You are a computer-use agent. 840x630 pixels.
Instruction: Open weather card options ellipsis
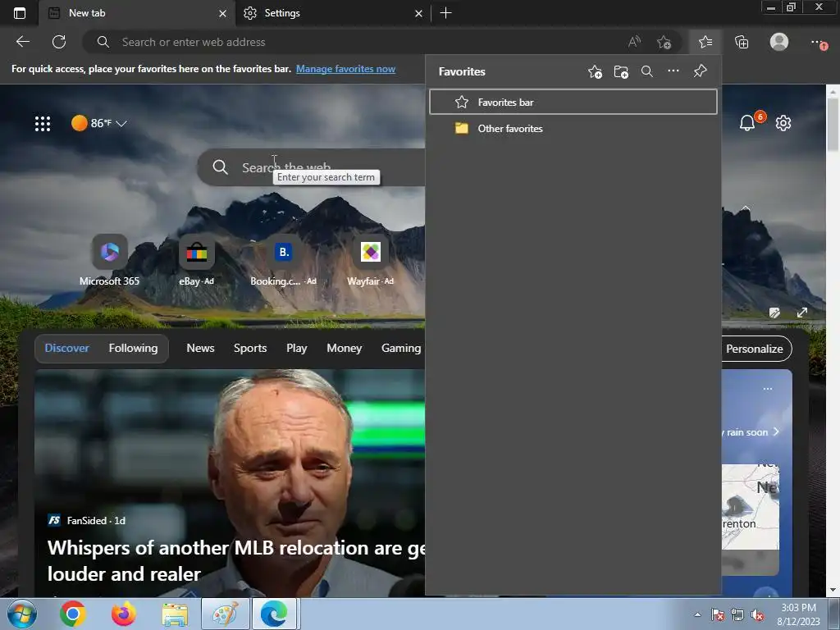[x=768, y=389]
